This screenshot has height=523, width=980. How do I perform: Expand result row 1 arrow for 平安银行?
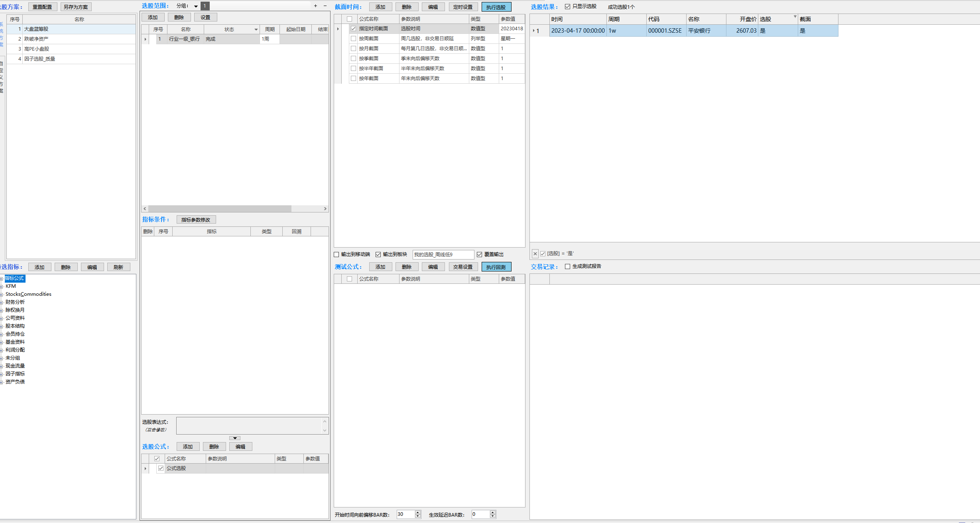[534, 31]
